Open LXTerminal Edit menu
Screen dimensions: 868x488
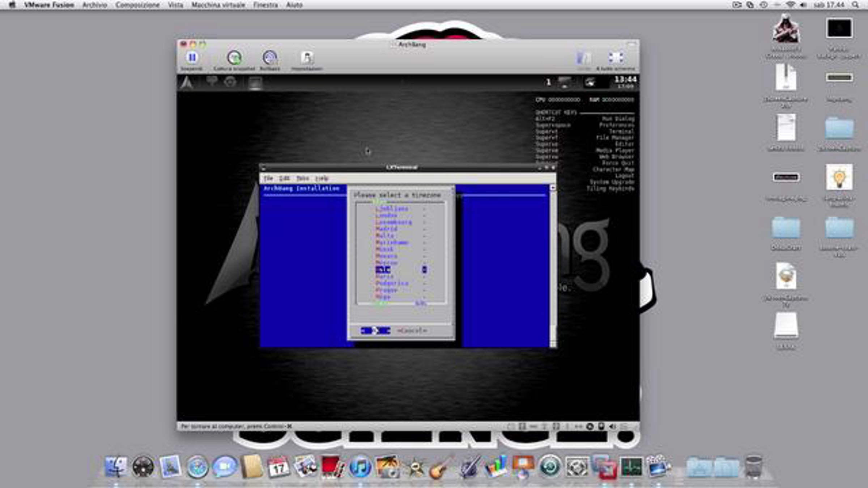pyautogui.click(x=284, y=178)
